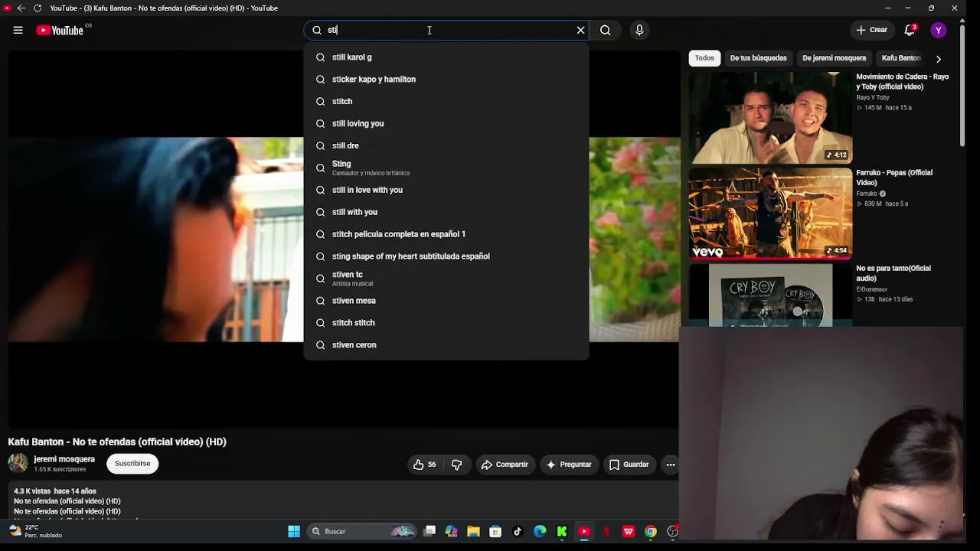This screenshot has height=551, width=980.
Task: Switch to 'De jeremi mosquera' chip
Action: [x=834, y=58]
